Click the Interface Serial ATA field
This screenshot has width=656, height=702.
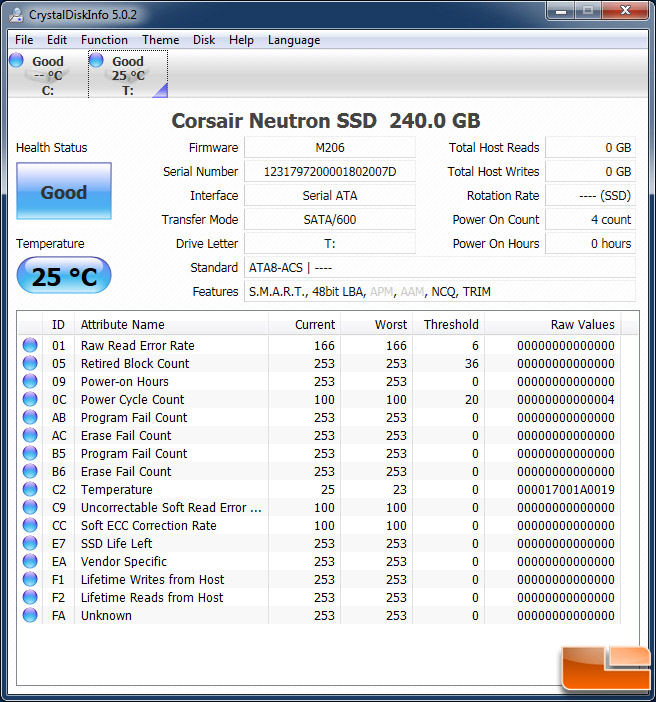pyautogui.click(x=330, y=196)
